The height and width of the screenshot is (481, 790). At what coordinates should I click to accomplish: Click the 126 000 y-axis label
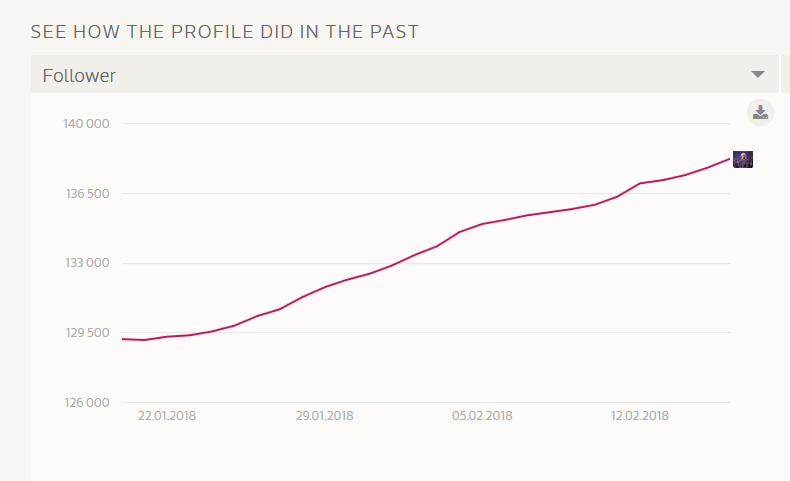tap(85, 402)
